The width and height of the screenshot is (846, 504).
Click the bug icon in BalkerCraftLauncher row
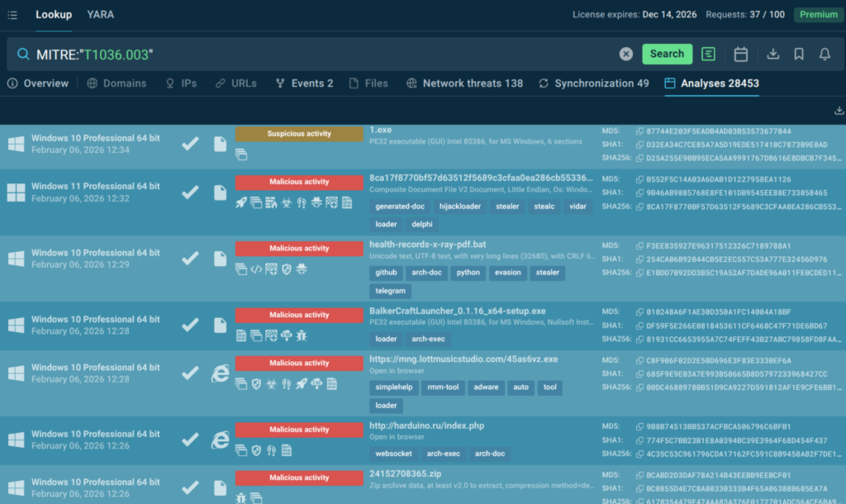pyautogui.click(x=302, y=335)
